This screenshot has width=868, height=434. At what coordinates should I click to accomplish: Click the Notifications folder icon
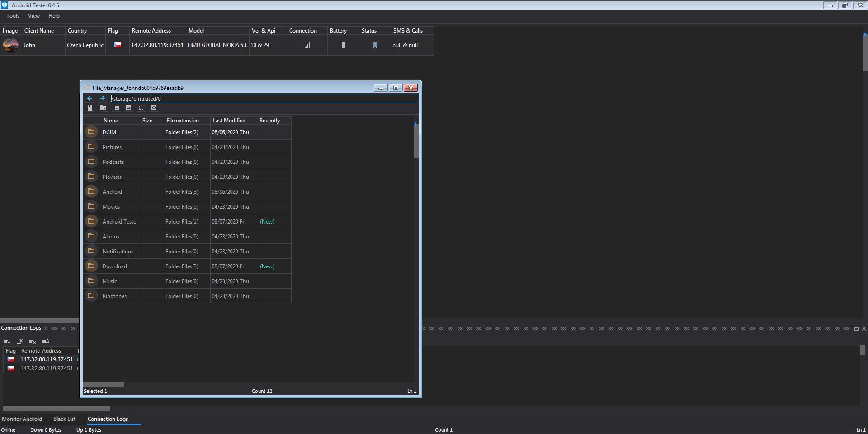91,251
